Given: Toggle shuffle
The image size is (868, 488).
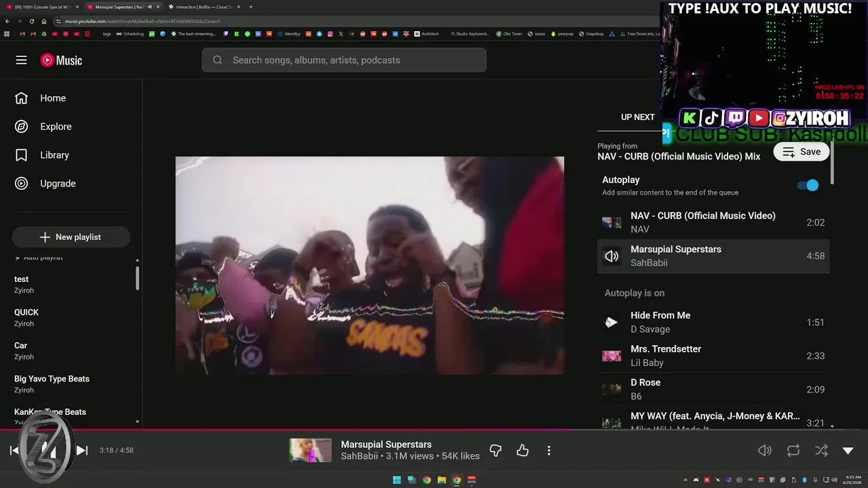Looking at the screenshot, I should tap(821, 451).
